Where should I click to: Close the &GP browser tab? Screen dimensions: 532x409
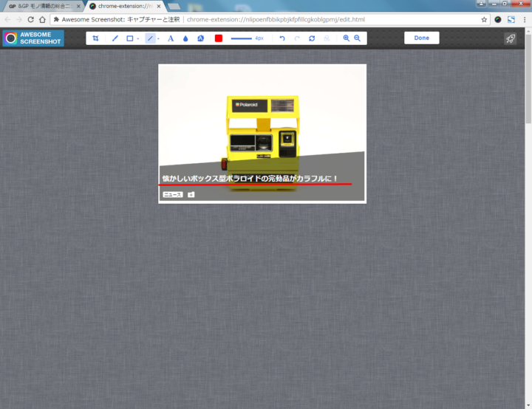coord(78,6)
